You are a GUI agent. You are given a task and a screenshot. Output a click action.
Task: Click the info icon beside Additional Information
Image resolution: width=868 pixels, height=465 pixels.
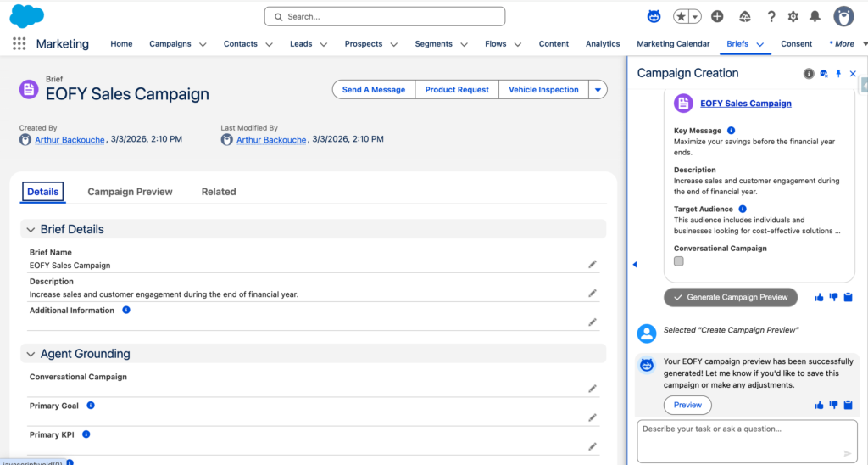coord(126,311)
